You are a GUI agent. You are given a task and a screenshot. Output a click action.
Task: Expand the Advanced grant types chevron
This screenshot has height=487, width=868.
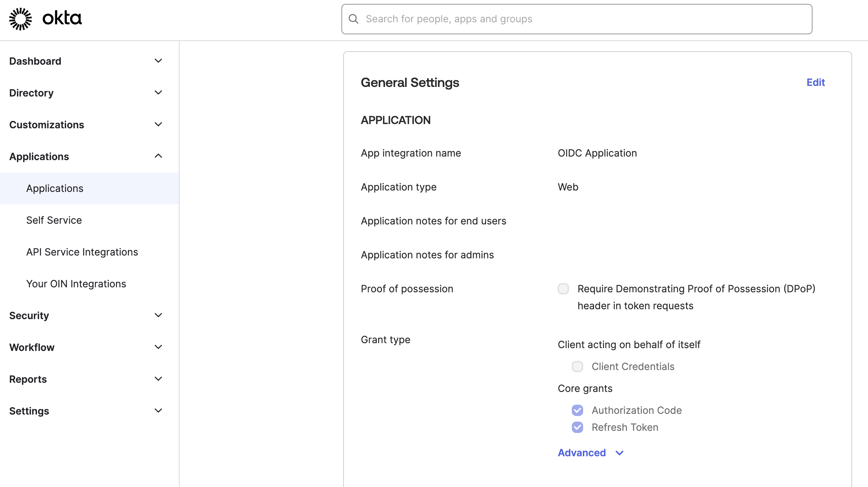pyautogui.click(x=620, y=453)
